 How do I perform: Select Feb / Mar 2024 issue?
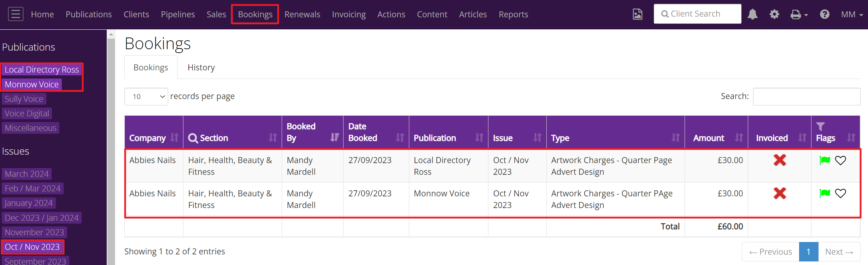click(x=33, y=189)
